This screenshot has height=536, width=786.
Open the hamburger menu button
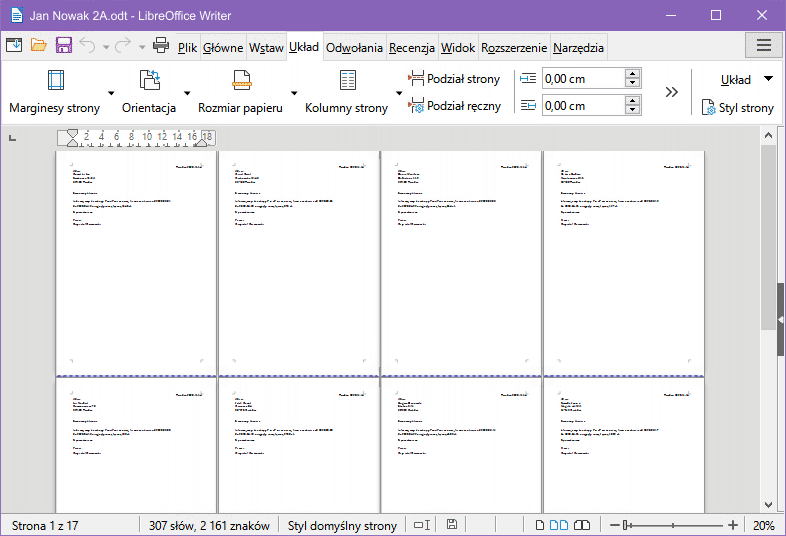(x=764, y=45)
